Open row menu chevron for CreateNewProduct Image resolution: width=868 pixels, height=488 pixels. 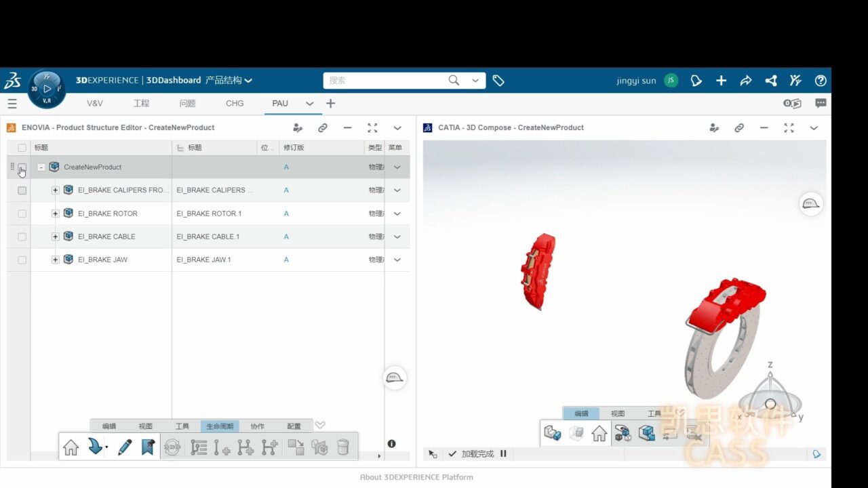(397, 167)
